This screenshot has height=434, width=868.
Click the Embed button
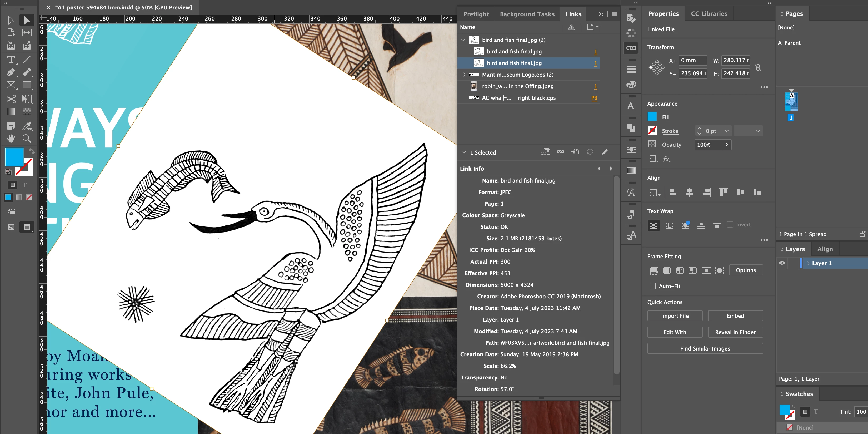[x=735, y=316]
